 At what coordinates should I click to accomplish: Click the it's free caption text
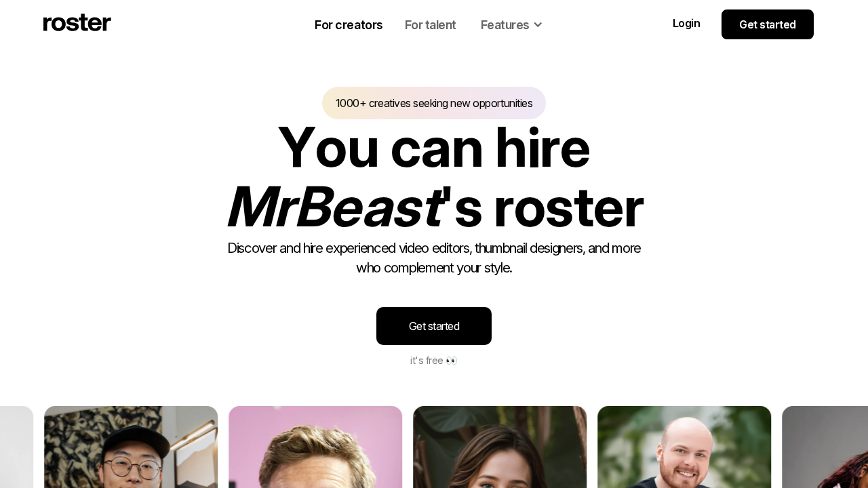[x=427, y=361]
